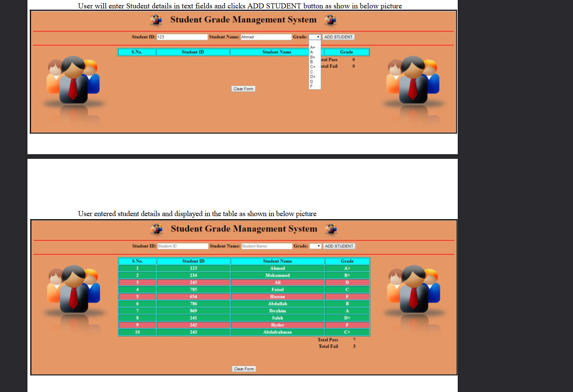Click the left avatars image in bottom picture
Image resolution: width=573 pixels, height=392 pixels.
tap(74, 291)
